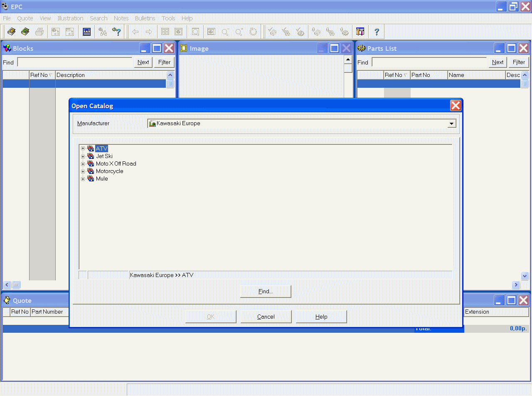Click the paperclip with gear bulletin icon
The width and height of the screenshot is (532, 396).
(344, 32)
